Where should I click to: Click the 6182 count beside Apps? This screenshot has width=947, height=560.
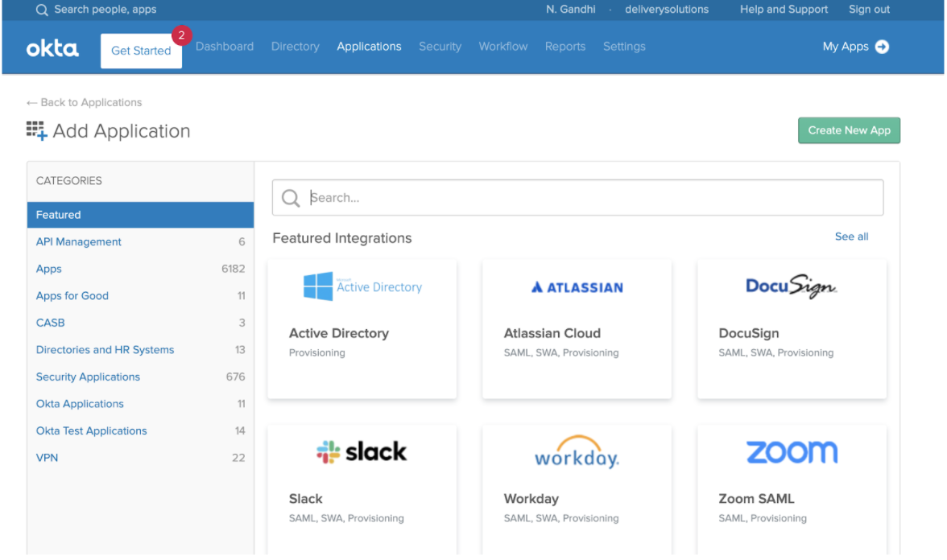(x=234, y=269)
